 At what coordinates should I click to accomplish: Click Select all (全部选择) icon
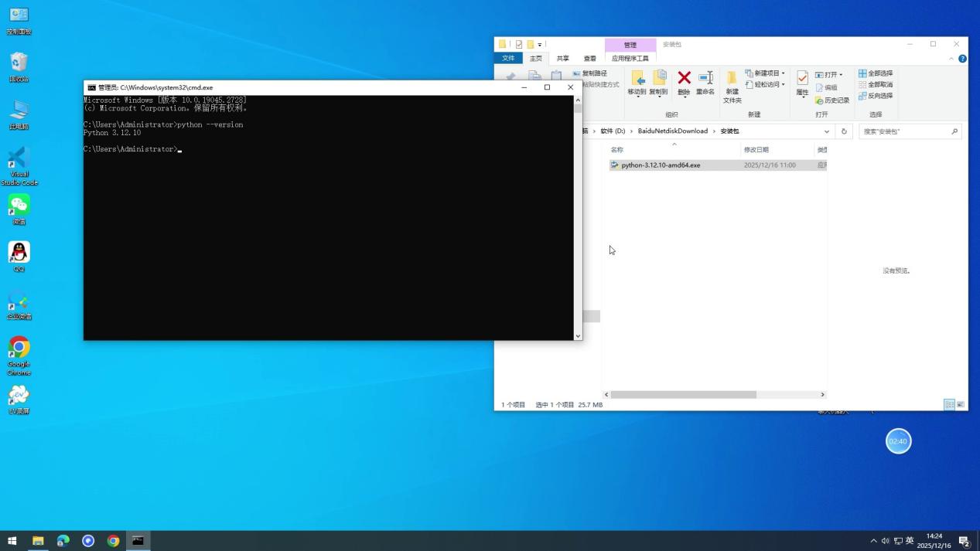(x=878, y=73)
